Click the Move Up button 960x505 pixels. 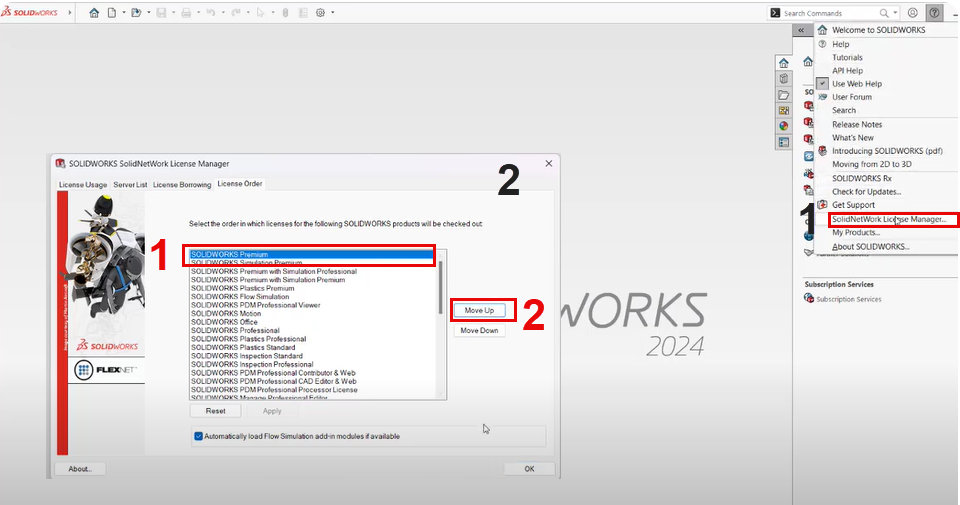479,310
